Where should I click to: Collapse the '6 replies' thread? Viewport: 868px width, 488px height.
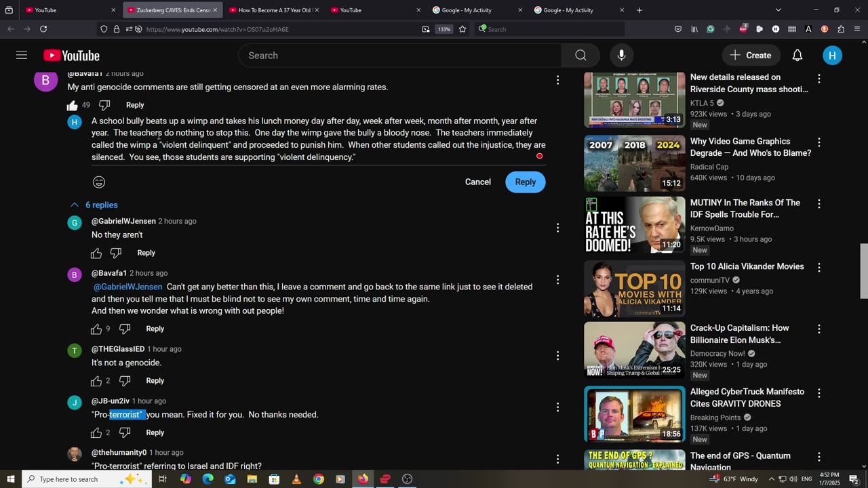pyautogui.click(x=94, y=205)
